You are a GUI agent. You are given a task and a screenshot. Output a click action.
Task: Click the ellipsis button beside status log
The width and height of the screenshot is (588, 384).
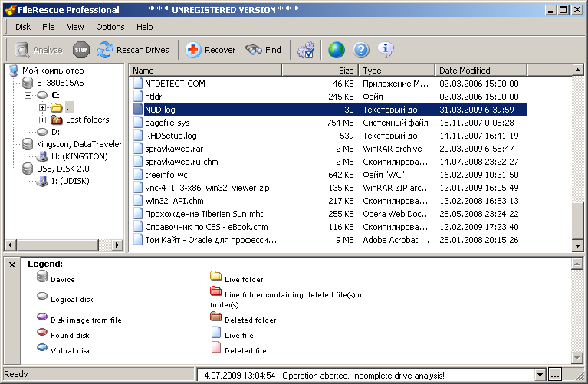click(555, 375)
